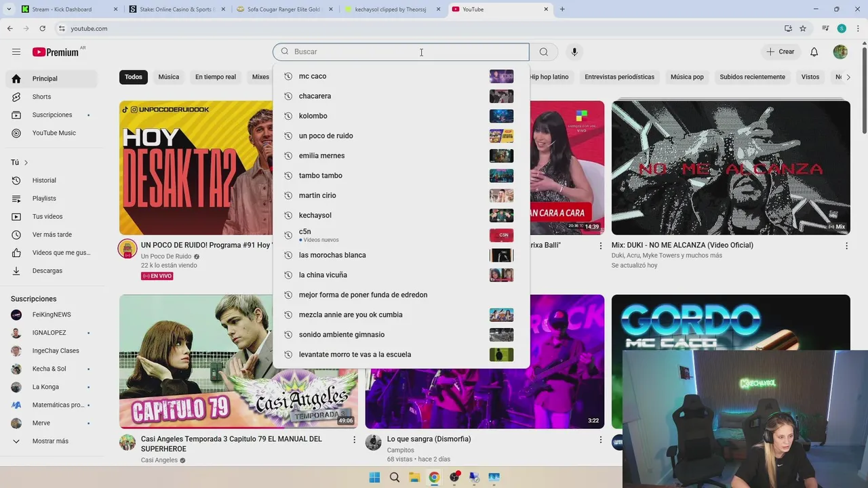Open Descargas in sidebar

click(x=52, y=270)
